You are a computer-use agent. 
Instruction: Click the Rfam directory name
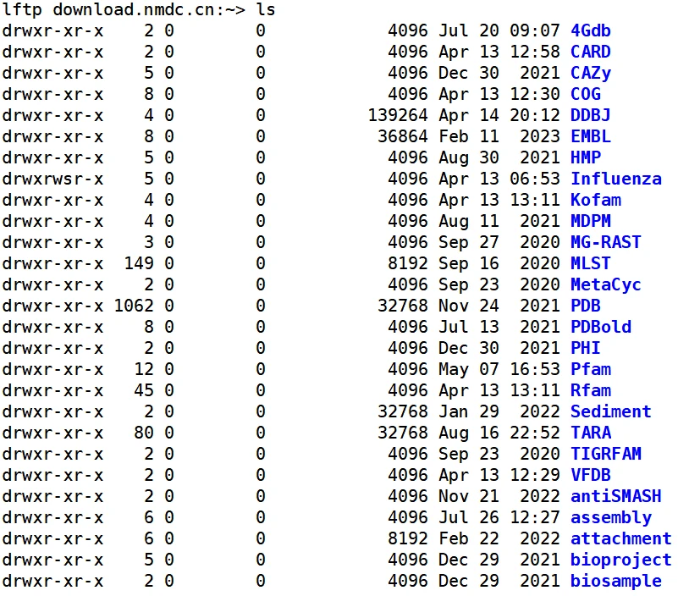[x=590, y=390]
